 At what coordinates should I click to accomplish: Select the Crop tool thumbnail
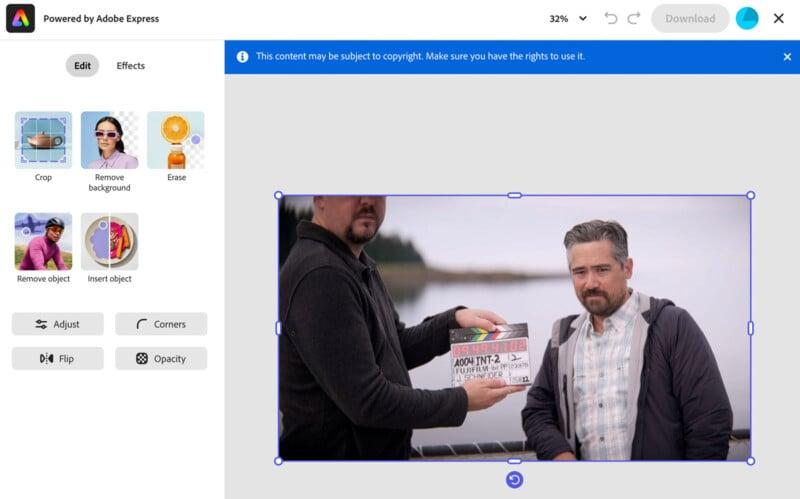pos(43,140)
